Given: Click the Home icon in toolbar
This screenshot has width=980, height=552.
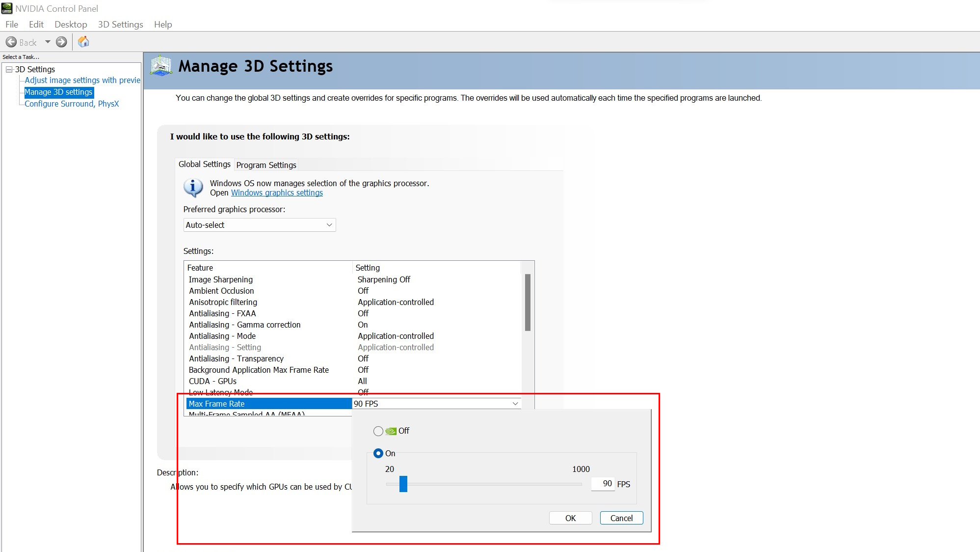Looking at the screenshot, I should coord(83,42).
